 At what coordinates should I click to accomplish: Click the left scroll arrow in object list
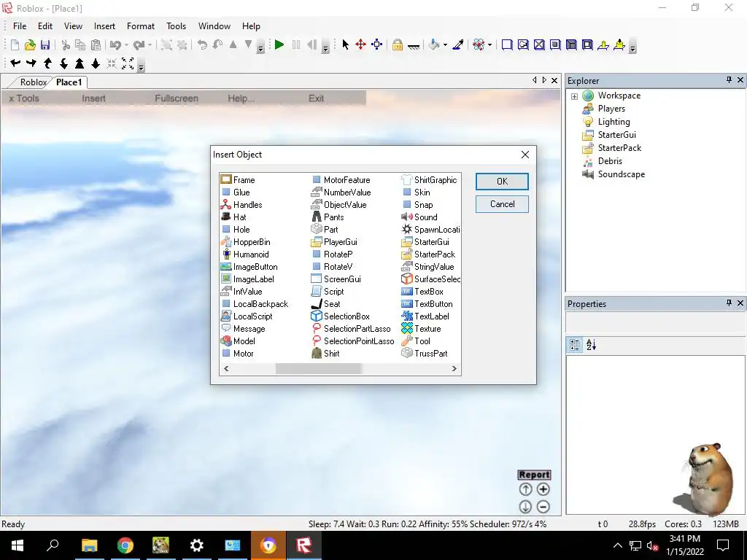[226, 368]
